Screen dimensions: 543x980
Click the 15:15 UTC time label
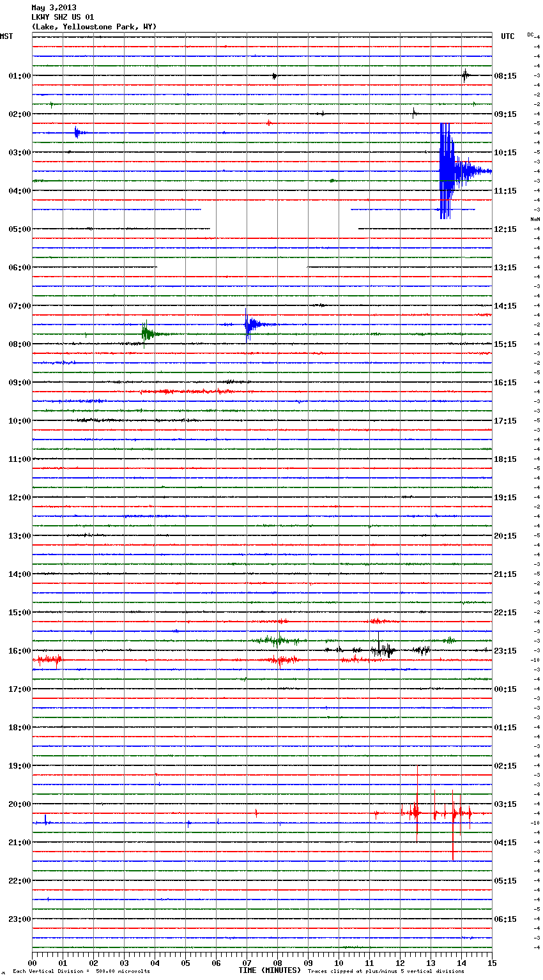[x=505, y=344]
